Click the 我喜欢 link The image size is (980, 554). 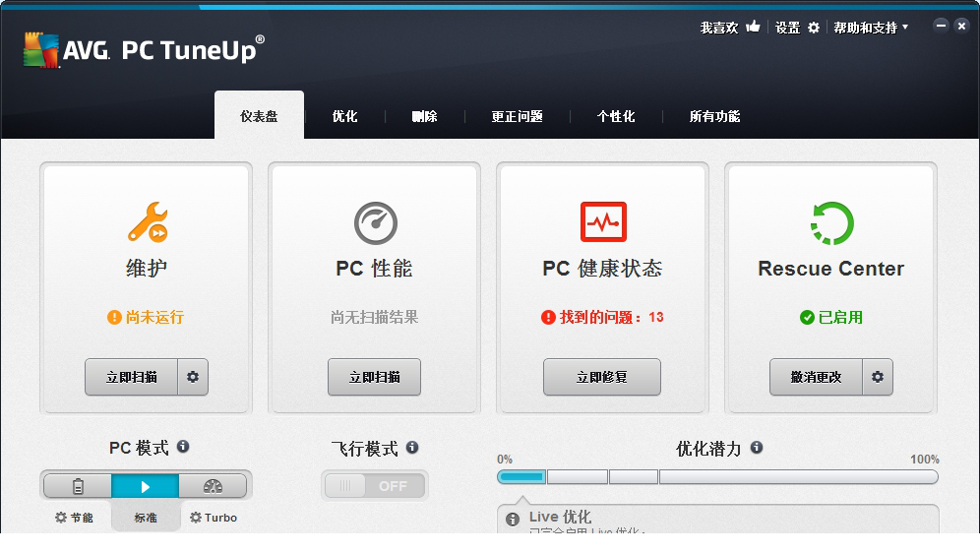[x=718, y=28]
